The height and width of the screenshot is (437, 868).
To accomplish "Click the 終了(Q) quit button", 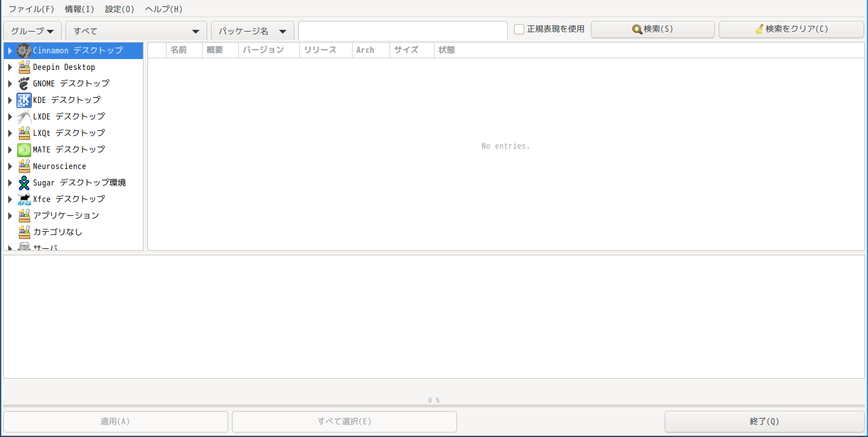I will (764, 421).
